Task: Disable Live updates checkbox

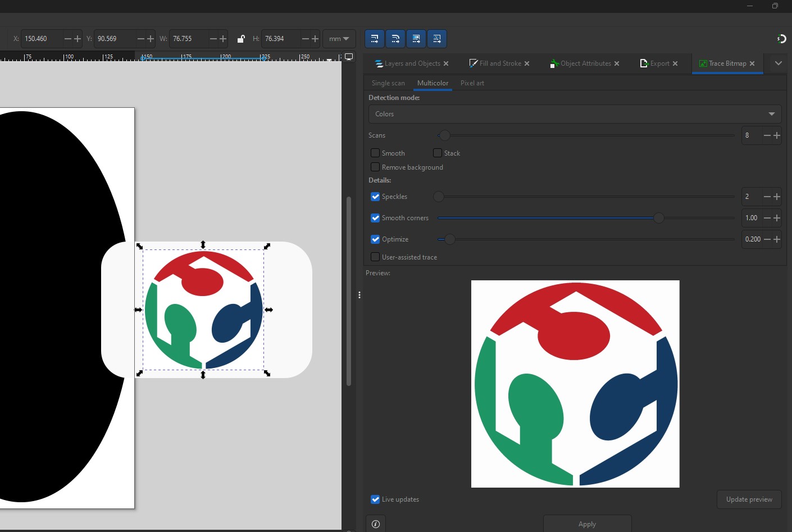Action: point(375,499)
